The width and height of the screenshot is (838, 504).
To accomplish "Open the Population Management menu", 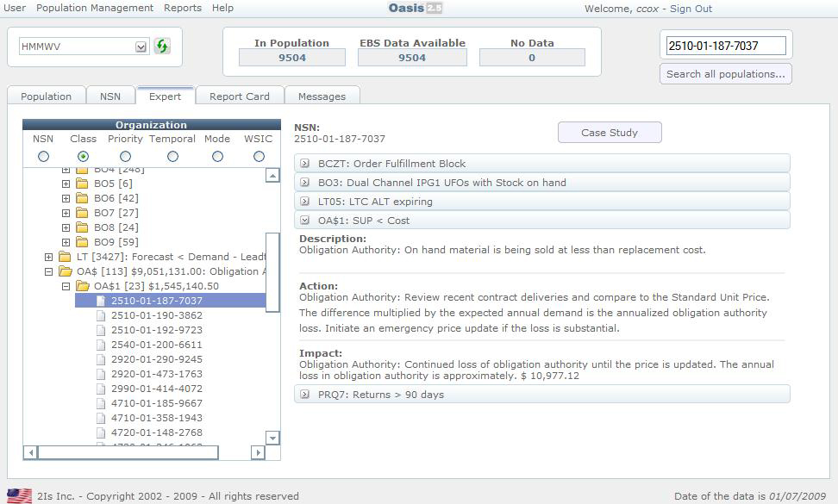I will tap(95, 8).
